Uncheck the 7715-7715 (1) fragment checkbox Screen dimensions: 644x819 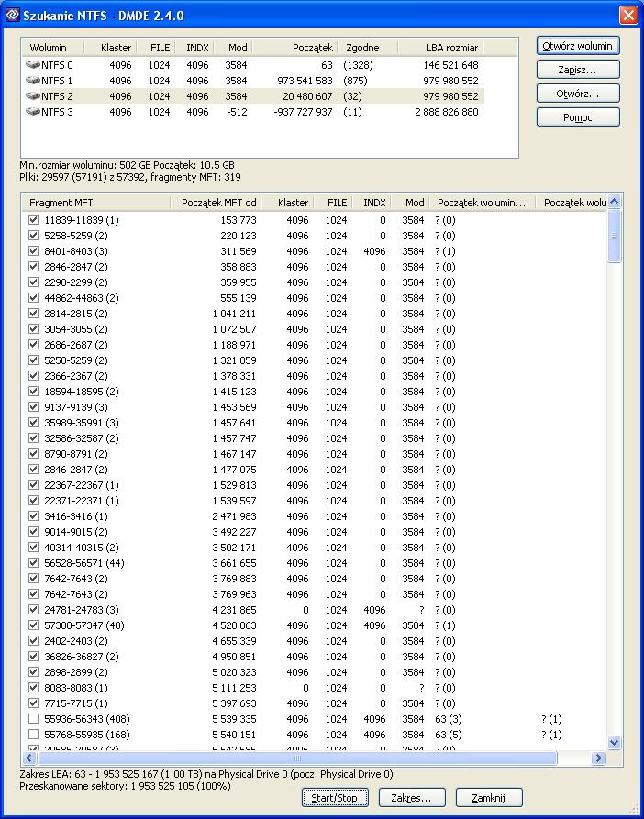(x=33, y=703)
